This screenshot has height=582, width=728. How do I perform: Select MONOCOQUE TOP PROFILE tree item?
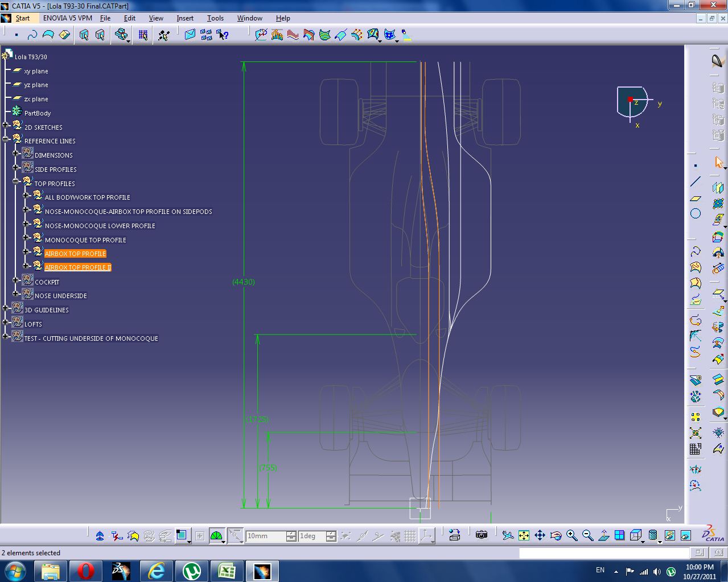click(x=85, y=240)
